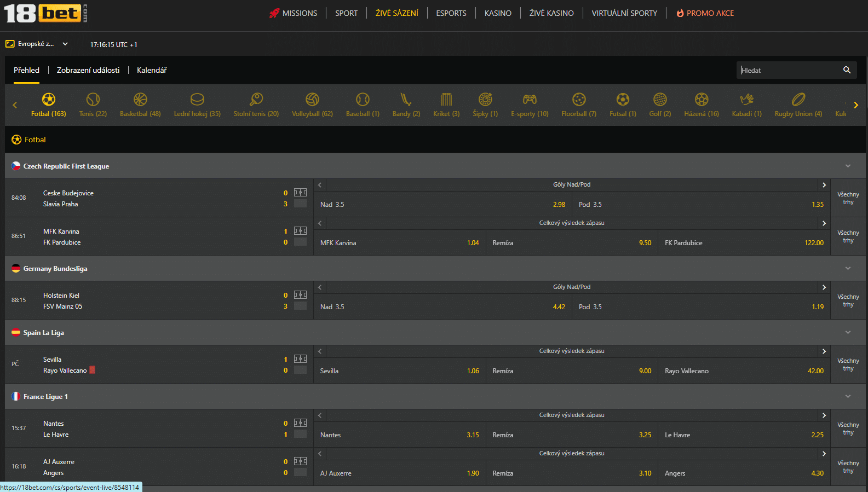Open the VIRTUÁLNÍ SPORTY menu item

(624, 13)
